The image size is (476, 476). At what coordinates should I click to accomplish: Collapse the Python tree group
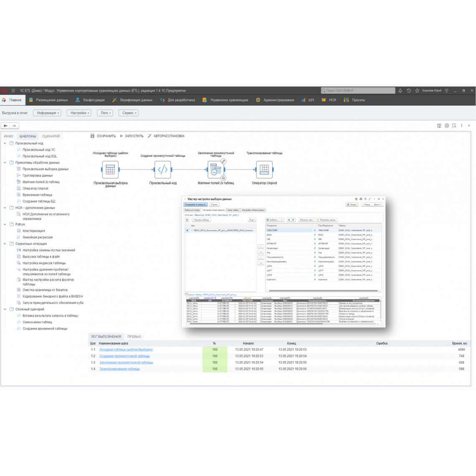5,224
